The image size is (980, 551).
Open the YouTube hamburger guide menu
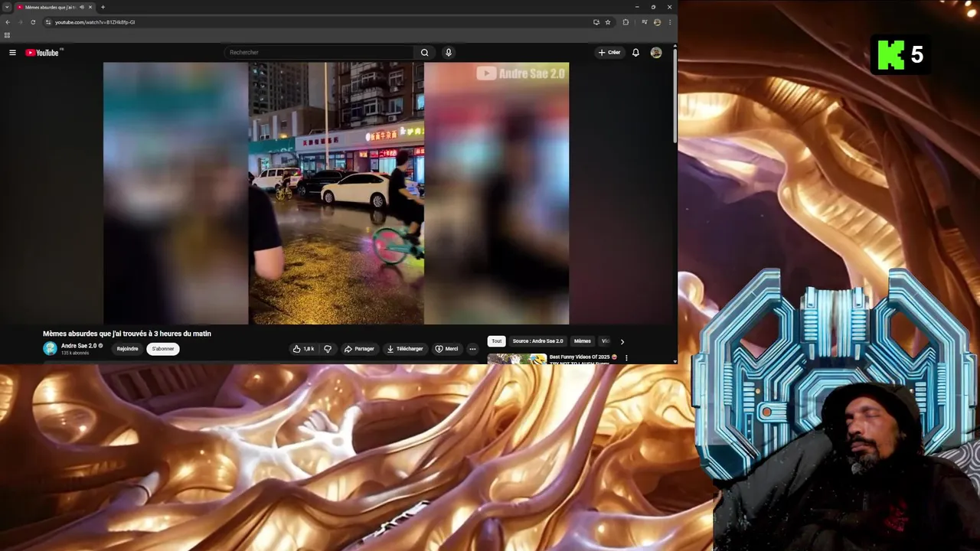pyautogui.click(x=12, y=53)
